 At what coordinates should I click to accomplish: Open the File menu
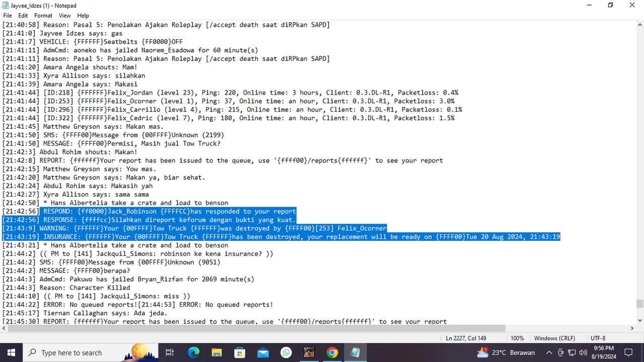[x=8, y=16]
